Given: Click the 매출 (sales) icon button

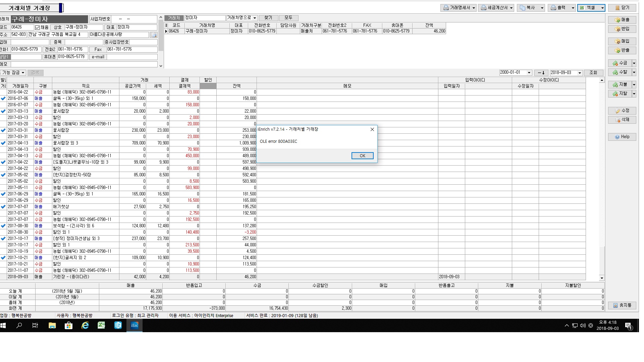Looking at the screenshot, I should click(x=622, y=20).
